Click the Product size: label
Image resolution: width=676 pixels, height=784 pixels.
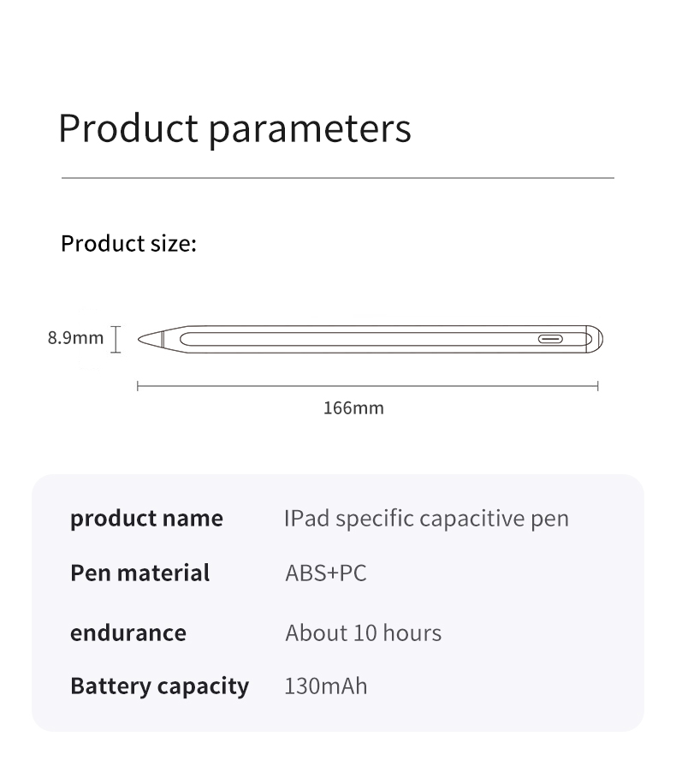(128, 244)
